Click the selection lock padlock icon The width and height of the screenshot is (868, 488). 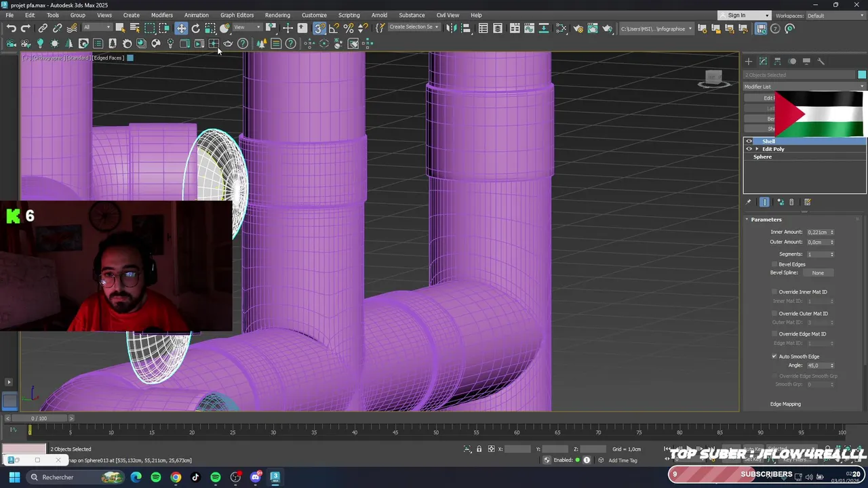click(479, 449)
